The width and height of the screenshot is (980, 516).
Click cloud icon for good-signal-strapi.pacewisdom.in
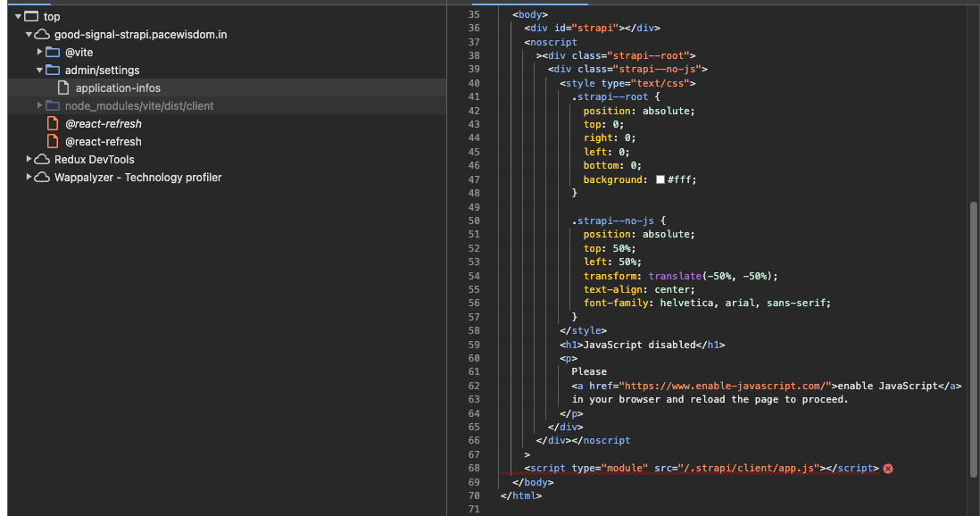42,35
